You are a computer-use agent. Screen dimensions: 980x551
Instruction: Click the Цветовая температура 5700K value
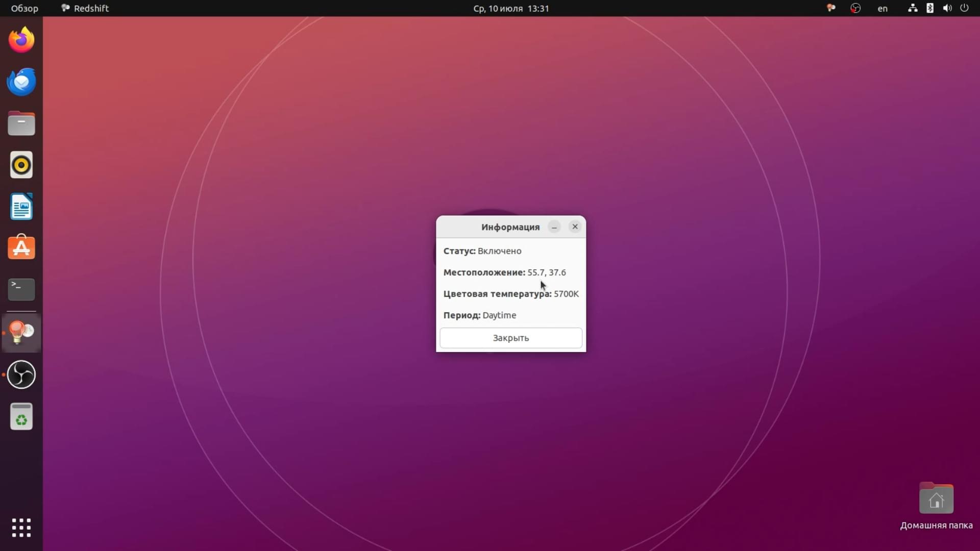click(x=566, y=294)
